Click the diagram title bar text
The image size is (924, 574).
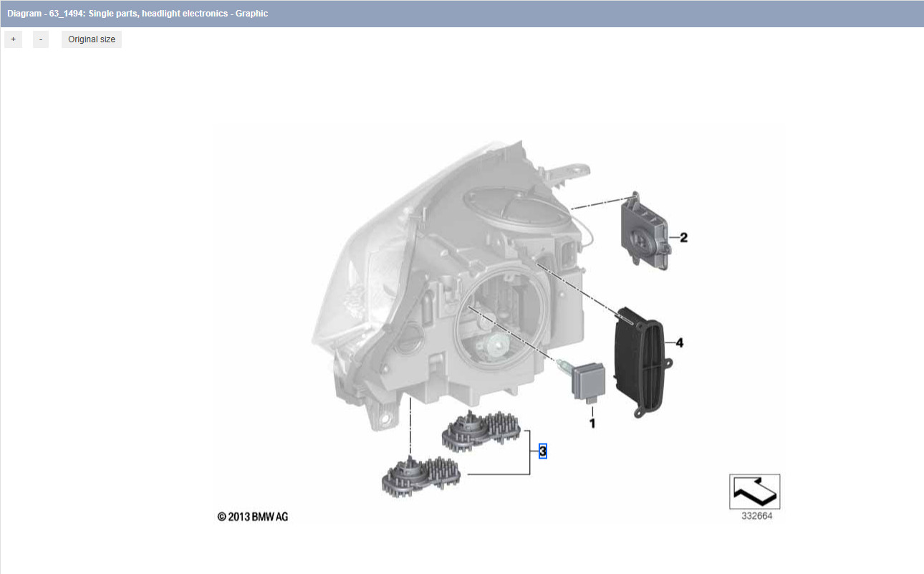point(137,13)
